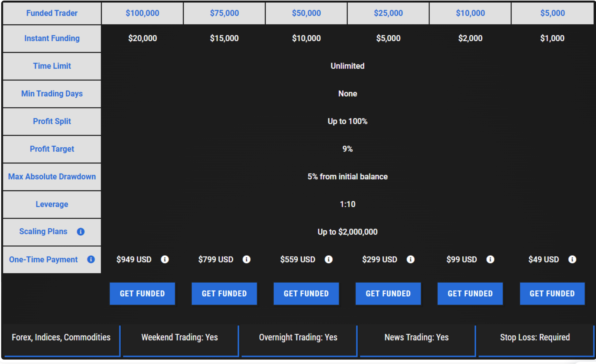596x364 pixels.
Task: Click the $49 USD price text
Action: (544, 259)
